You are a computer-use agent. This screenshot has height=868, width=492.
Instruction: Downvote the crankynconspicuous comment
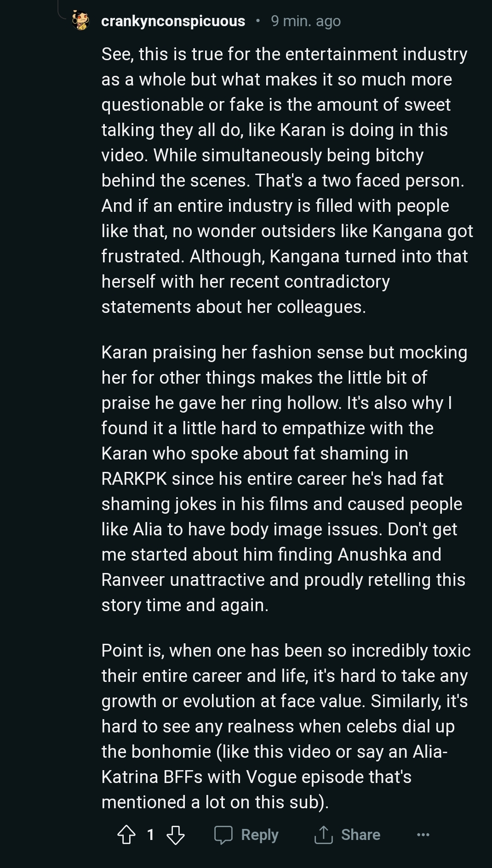coord(175,834)
